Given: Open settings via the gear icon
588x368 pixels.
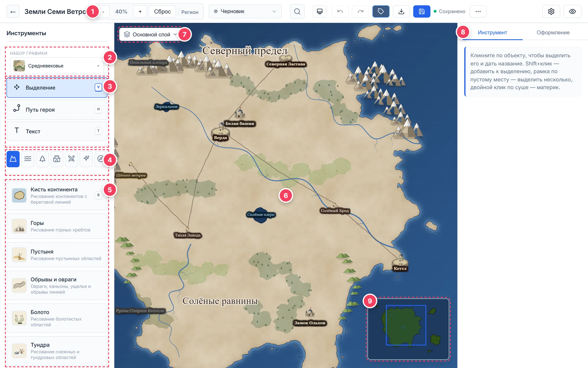Looking at the screenshot, I should click(x=551, y=12).
